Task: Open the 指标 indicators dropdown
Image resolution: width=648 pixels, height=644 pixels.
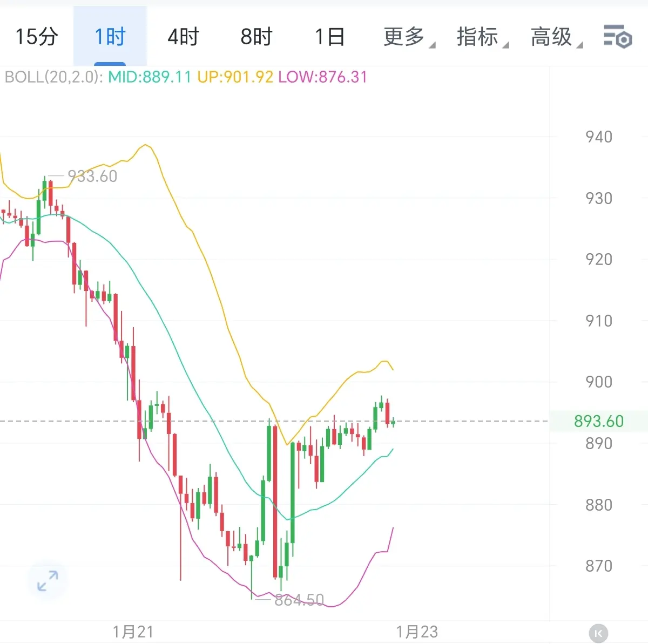Action: tap(482, 37)
